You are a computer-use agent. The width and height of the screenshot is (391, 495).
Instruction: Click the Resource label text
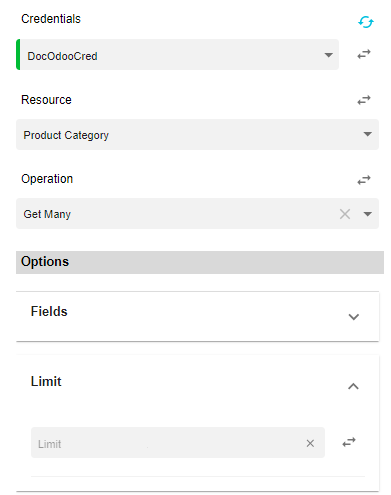coord(46,100)
